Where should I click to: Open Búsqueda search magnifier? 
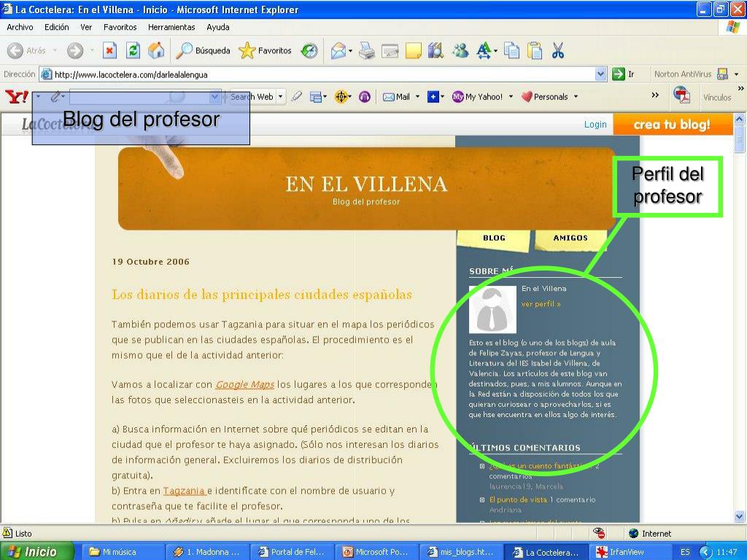pyautogui.click(x=203, y=50)
